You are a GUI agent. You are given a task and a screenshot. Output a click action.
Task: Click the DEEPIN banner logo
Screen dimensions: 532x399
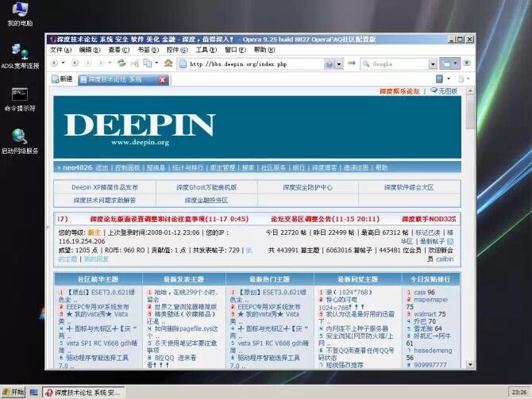[x=140, y=129]
